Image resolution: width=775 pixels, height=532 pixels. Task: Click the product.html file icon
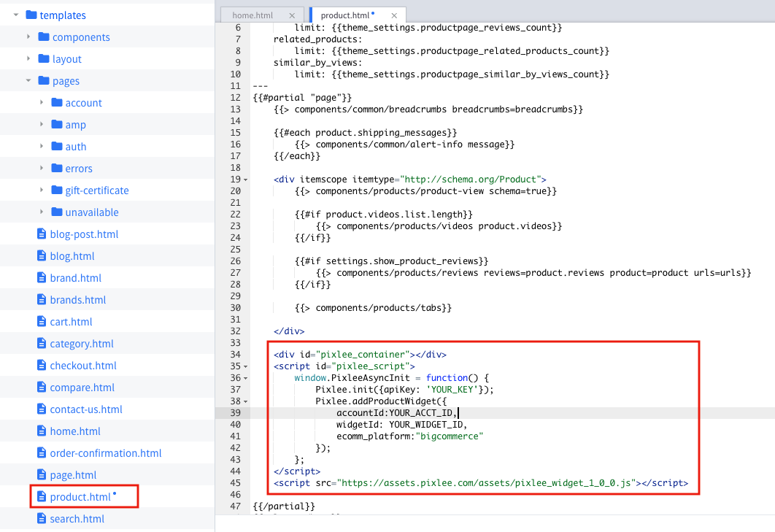[x=42, y=496]
